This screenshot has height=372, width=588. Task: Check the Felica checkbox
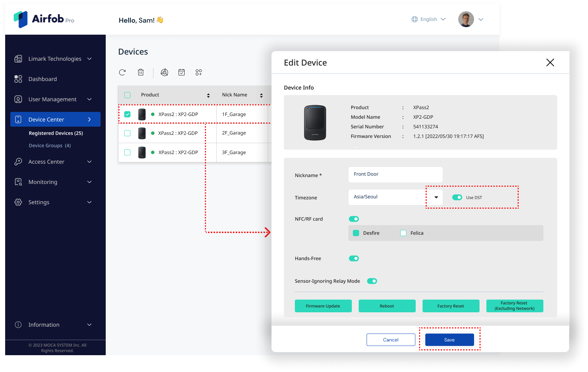(x=403, y=233)
